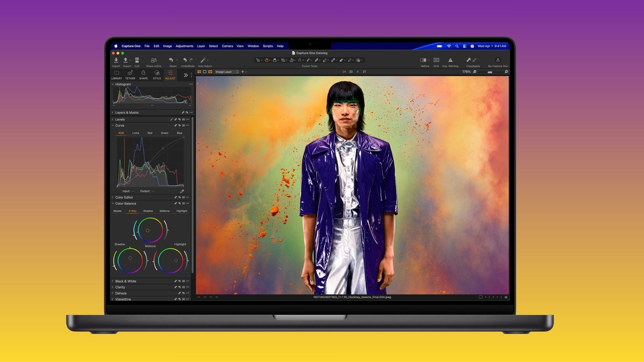Switch to the STYLE tool tab
The image size is (644, 362).
pyautogui.click(x=157, y=74)
